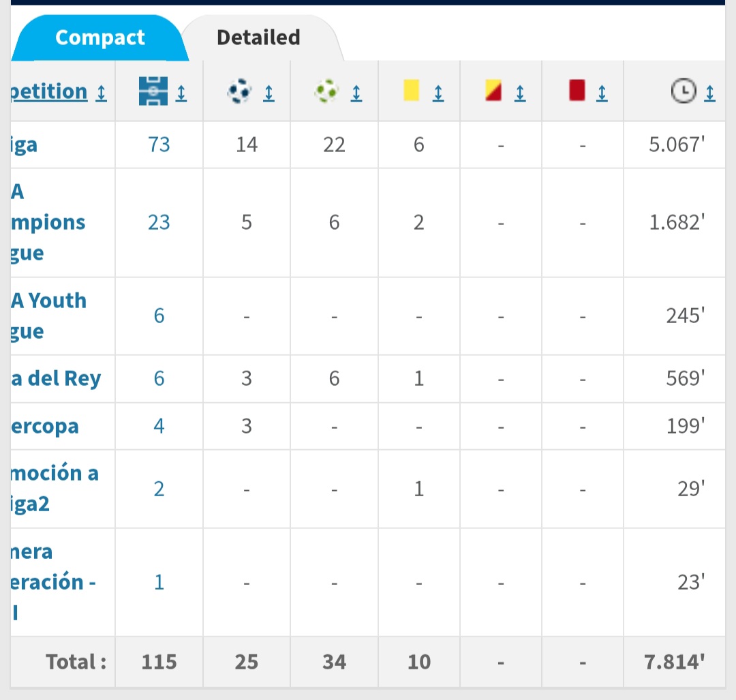The height and width of the screenshot is (700, 736).
Task: Click the appearances pitch icon in header
Action: tap(153, 91)
